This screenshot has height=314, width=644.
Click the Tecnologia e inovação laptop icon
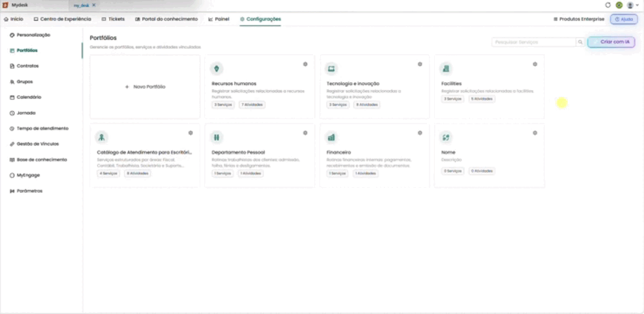[x=331, y=69]
